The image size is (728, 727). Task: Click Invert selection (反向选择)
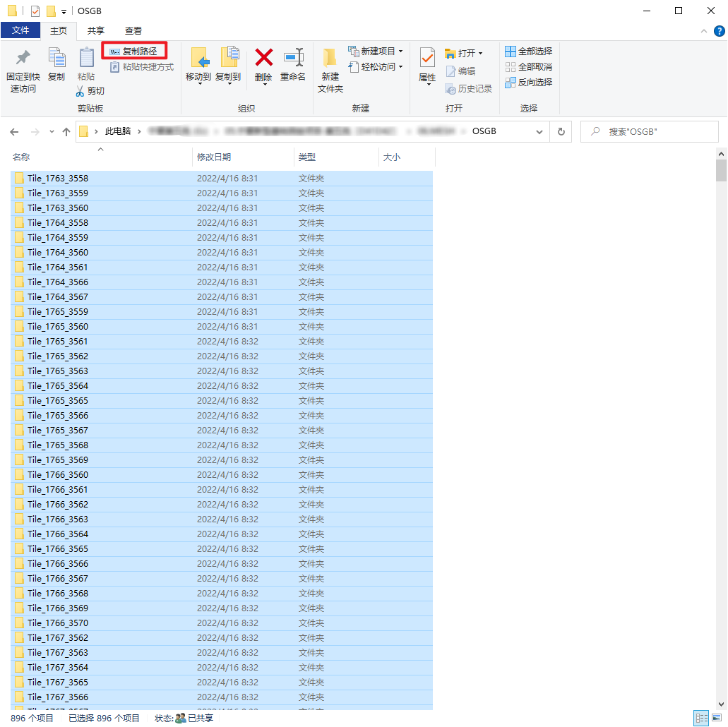(x=528, y=83)
